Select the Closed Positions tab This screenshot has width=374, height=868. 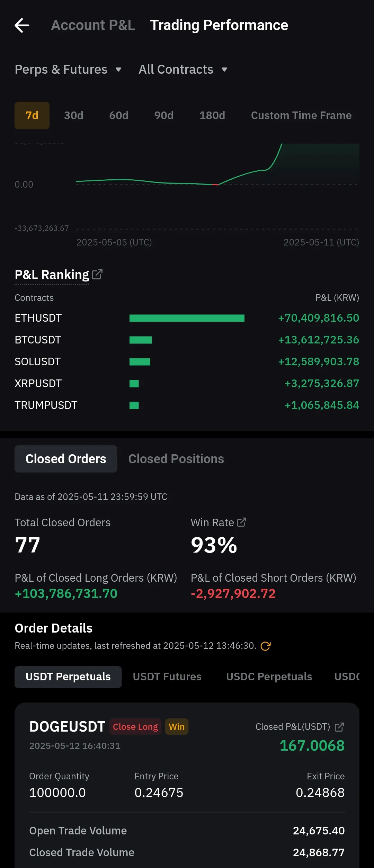[x=176, y=459]
